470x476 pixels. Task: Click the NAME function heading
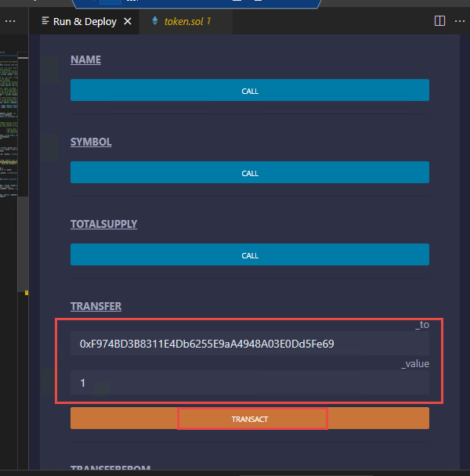pyautogui.click(x=85, y=60)
